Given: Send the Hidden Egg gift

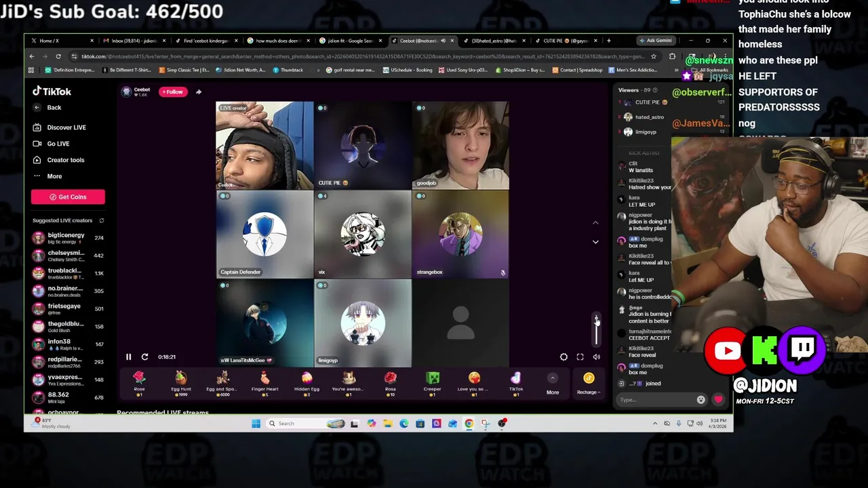Looking at the screenshot, I should coord(307,383).
